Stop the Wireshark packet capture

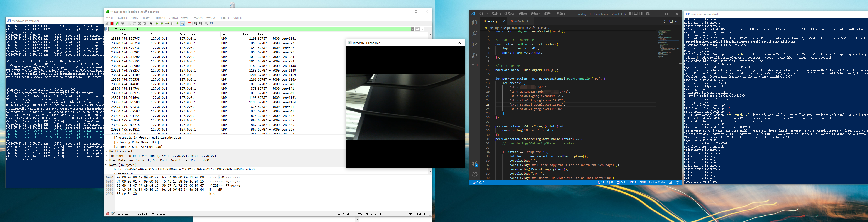click(112, 24)
